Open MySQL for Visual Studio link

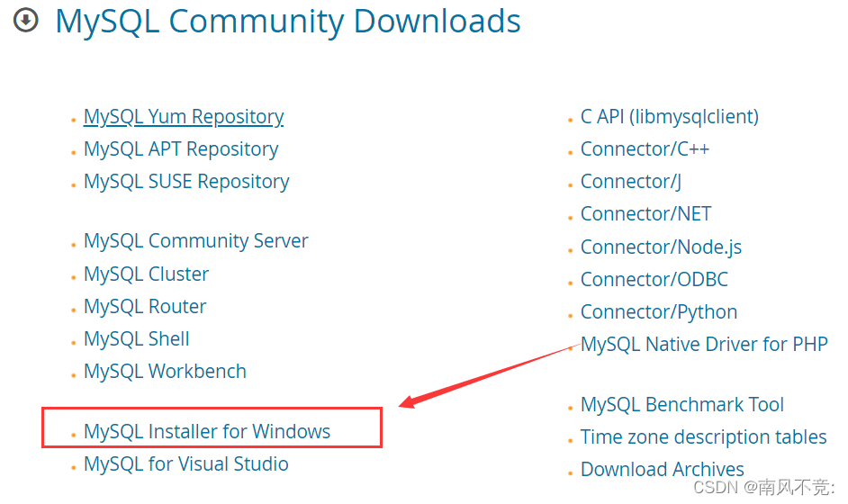[186, 464]
